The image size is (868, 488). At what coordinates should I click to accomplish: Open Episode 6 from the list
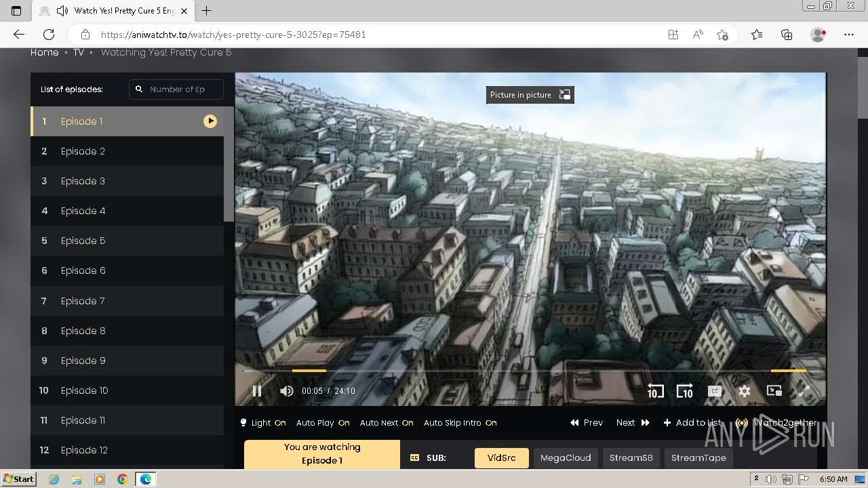(x=127, y=270)
